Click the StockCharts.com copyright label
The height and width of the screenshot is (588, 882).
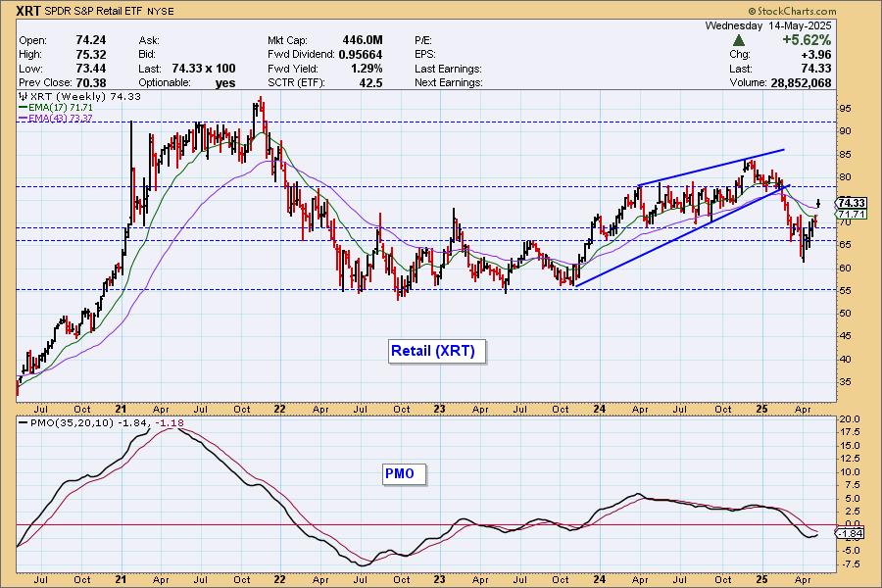792,11
